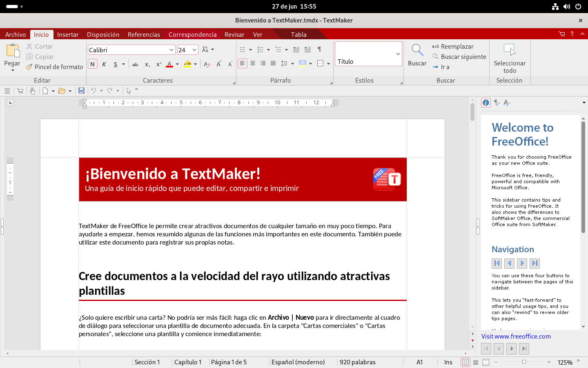The height and width of the screenshot is (368, 588).
Task: Click the Save disk icon in quick toolbar
Action: (81, 91)
